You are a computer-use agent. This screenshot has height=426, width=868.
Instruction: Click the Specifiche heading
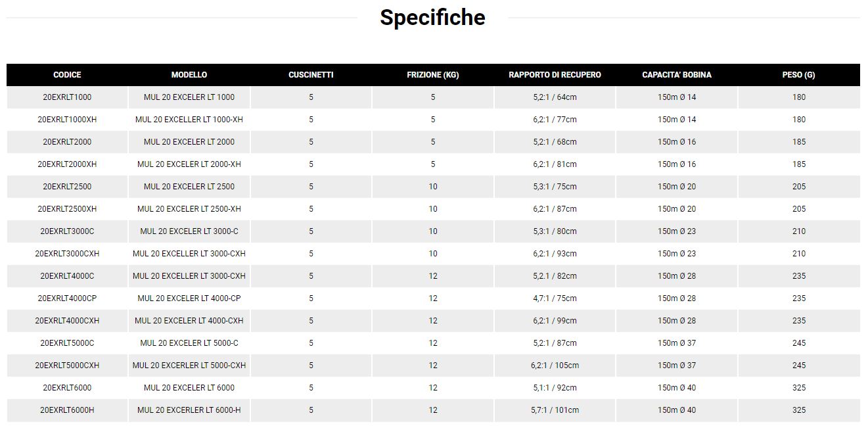[432, 18]
